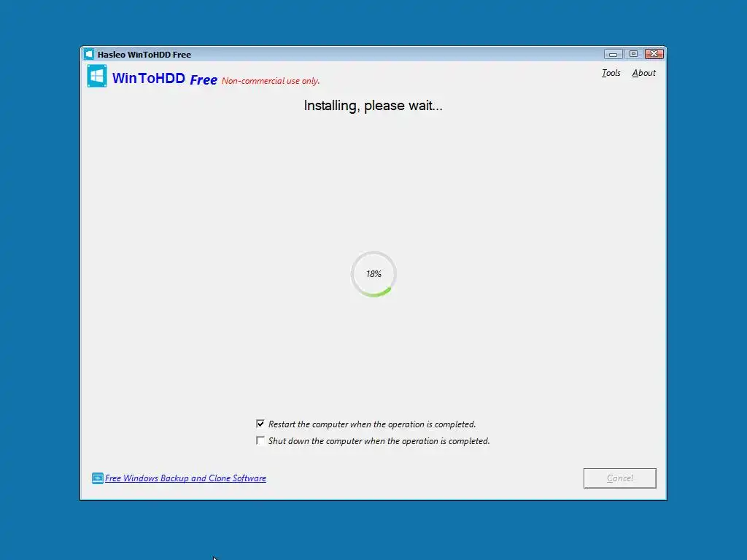Click the 'WinToHDD Free' logo text
Screen dimensions: 747x560
point(165,79)
